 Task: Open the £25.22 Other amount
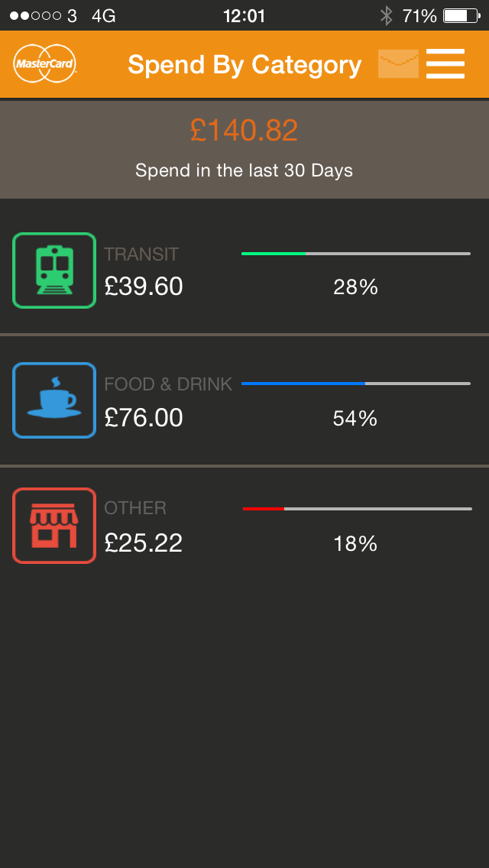click(x=144, y=543)
